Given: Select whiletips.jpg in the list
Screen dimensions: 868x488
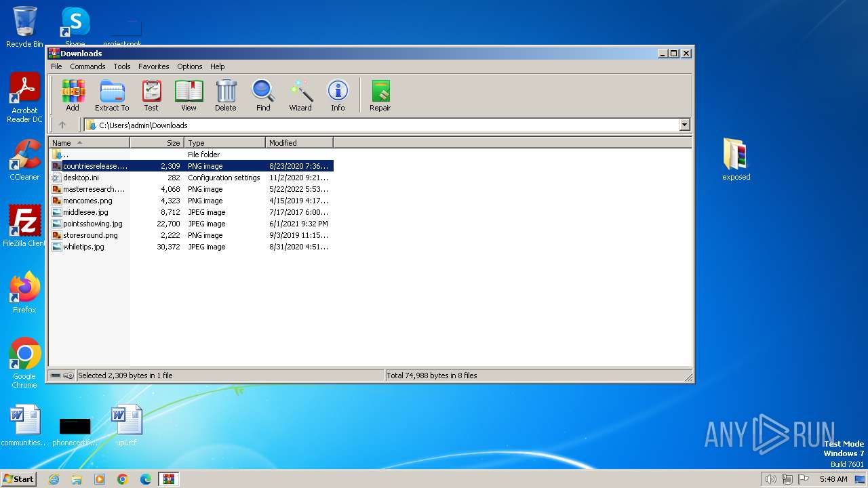Looking at the screenshot, I should pos(191,247).
